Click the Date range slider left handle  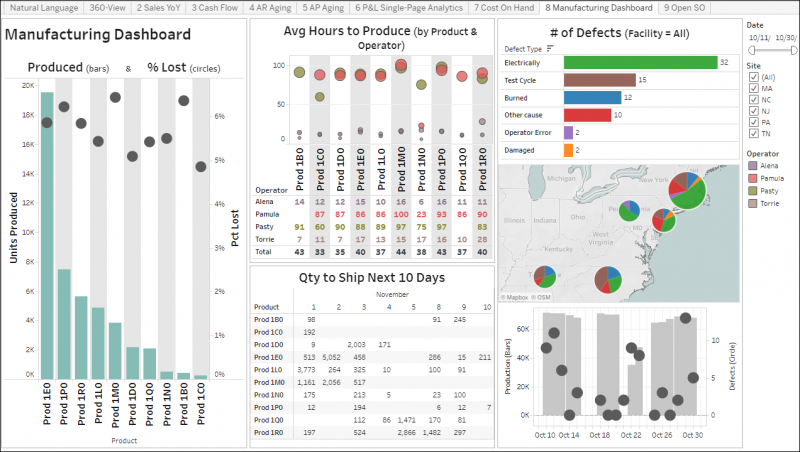click(751, 50)
